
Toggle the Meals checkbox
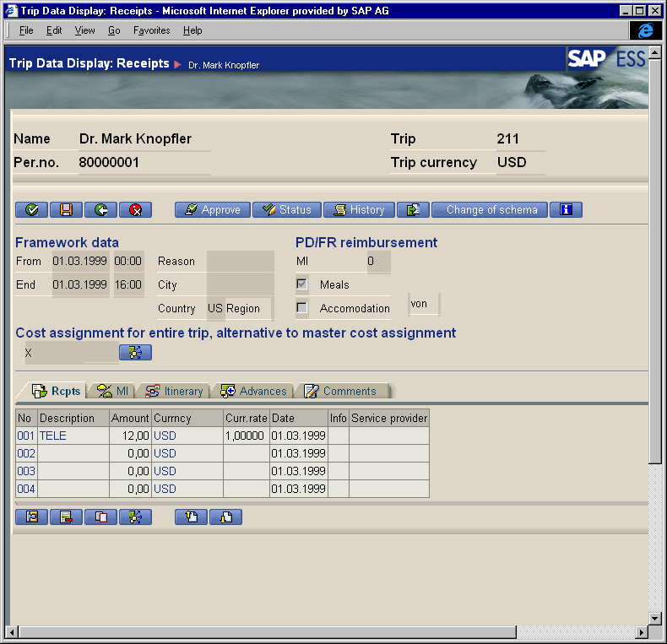302,284
